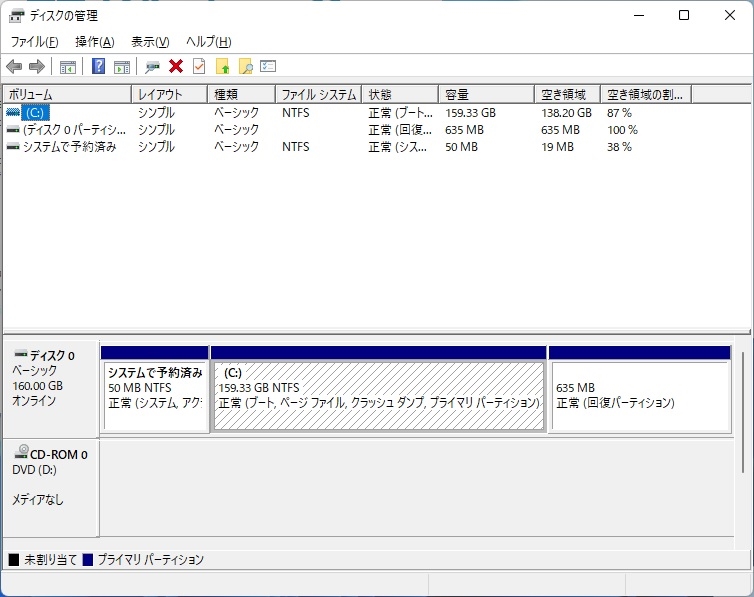This screenshot has height=597, width=754.
Task: Click the ディスク 0 disk label panel
Action: [50, 389]
